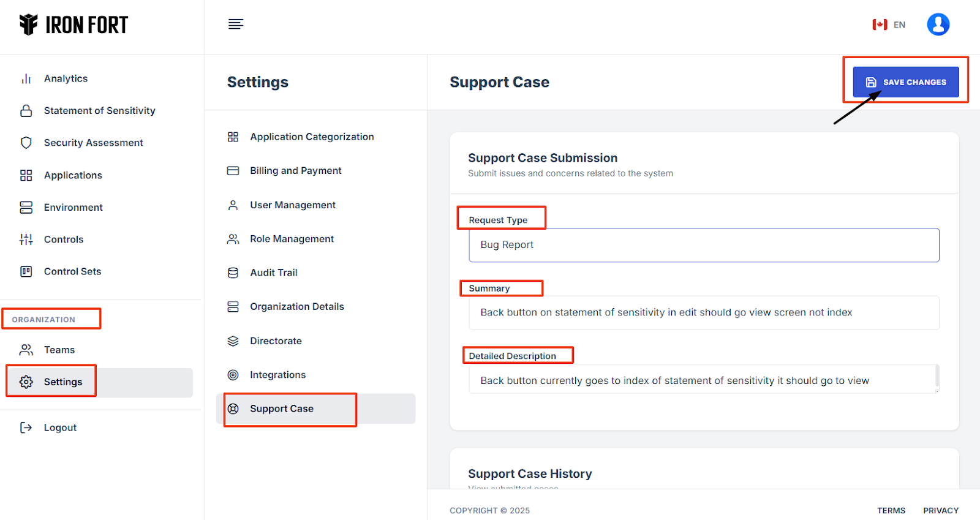The width and height of the screenshot is (980, 520).
Task: Click the Analytics bar chart icon
Action: (x=26, y=79)
